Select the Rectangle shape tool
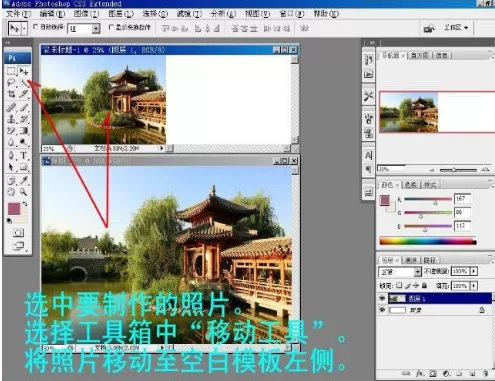 tap(24, 167)
